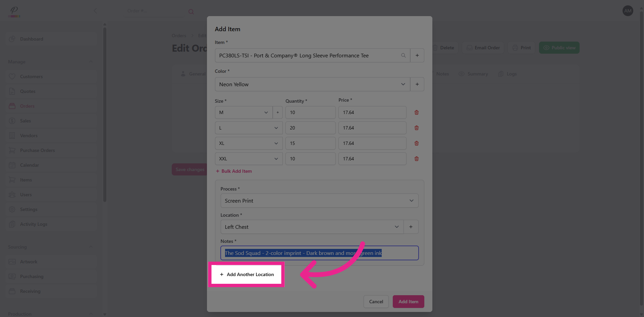
Task: Expand the Screen Print process dropdown
Action: point(411,201)
